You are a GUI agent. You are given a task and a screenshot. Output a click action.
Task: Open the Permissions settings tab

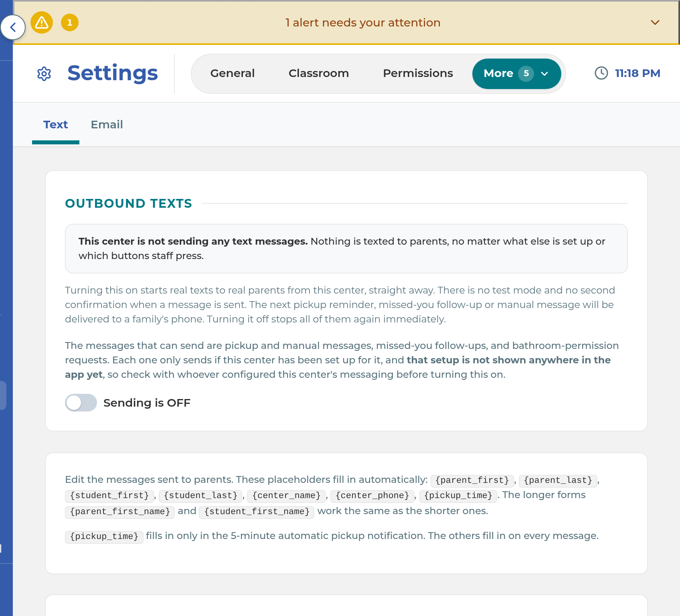click(x=418, y=73)
